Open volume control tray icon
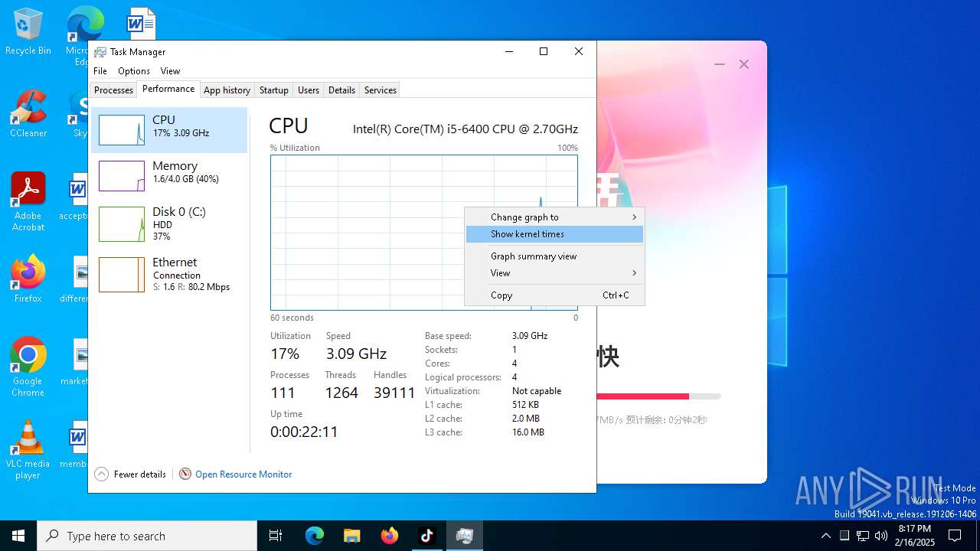The height and width of the screenshot is (551, 980). coord(881,536)
